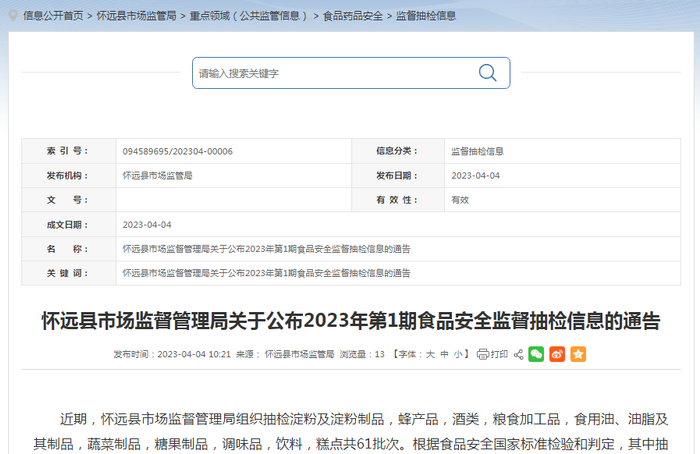The height and width of the screenshot is (454, 700).
Task: Click the 发布机构 label cell
Action: pyautogui.click(x=69, y=175)
